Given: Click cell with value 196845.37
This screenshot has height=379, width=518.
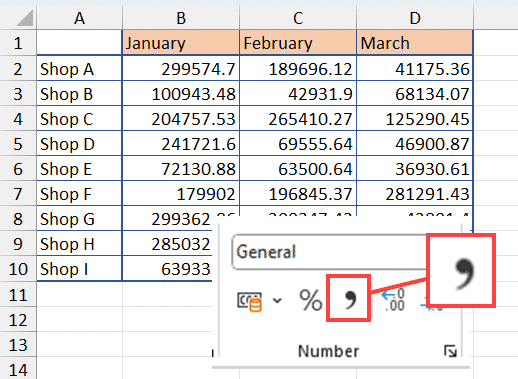Looking at the screenshot, I should [x=298, y=194].
